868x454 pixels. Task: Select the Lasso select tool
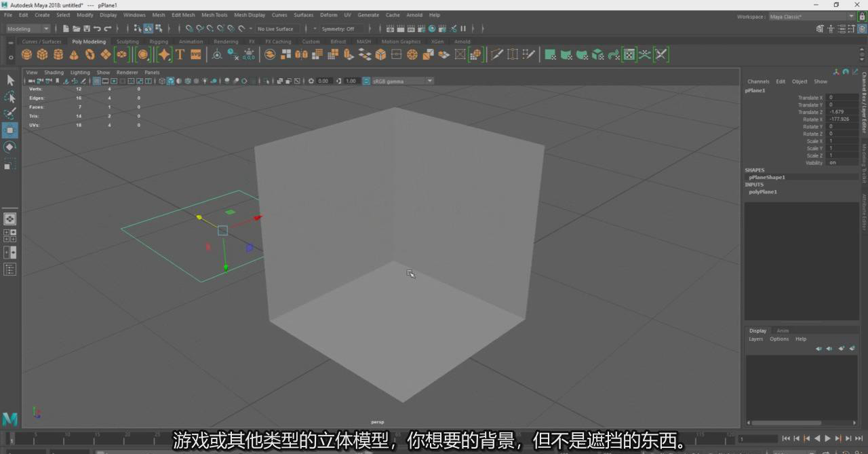(x=10, y=97)
